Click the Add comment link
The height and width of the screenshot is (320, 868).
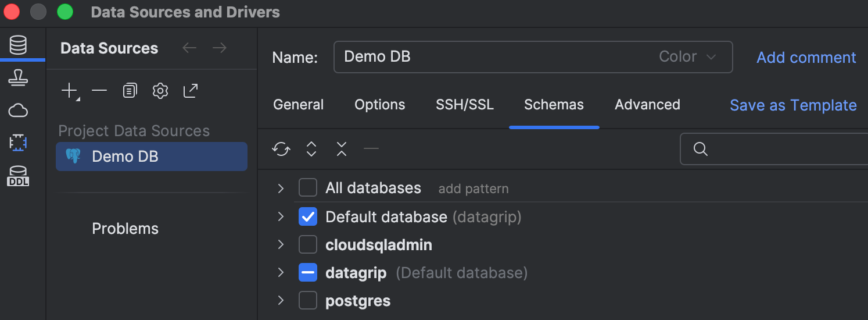806,58
